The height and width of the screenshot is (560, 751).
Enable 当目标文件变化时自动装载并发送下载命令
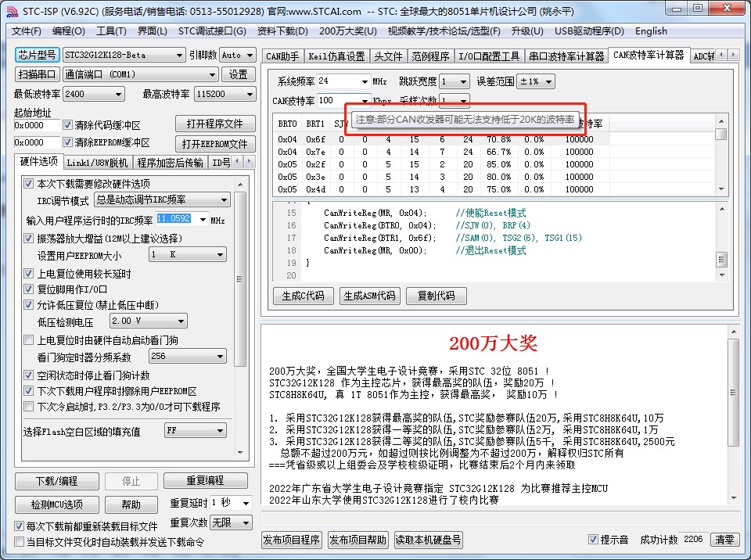[19, 542]
